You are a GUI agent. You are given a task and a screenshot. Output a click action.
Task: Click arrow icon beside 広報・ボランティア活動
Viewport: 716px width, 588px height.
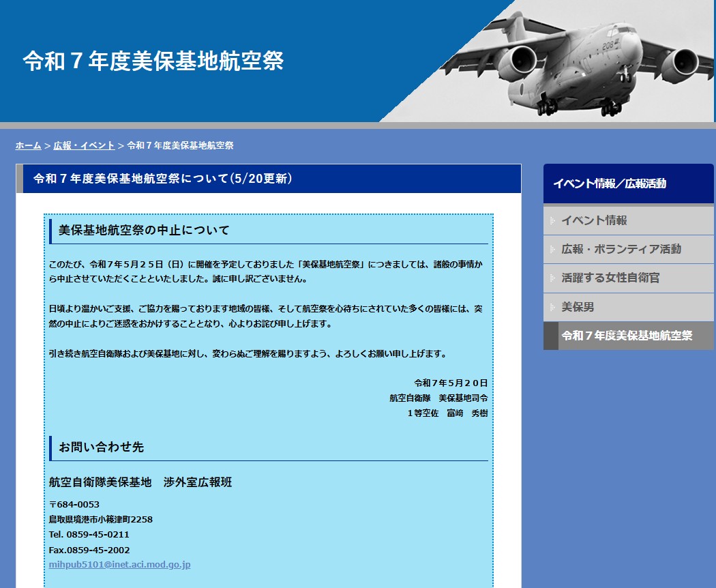[x=552, y=250]
